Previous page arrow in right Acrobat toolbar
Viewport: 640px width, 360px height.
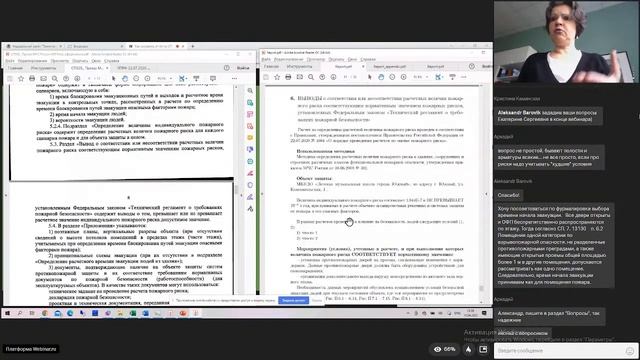pyautogui.click(x=322, y=77)
